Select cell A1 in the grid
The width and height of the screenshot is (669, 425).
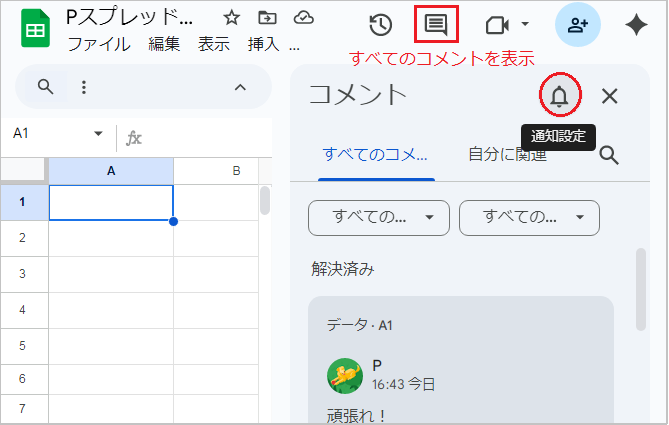click(110, 202)
